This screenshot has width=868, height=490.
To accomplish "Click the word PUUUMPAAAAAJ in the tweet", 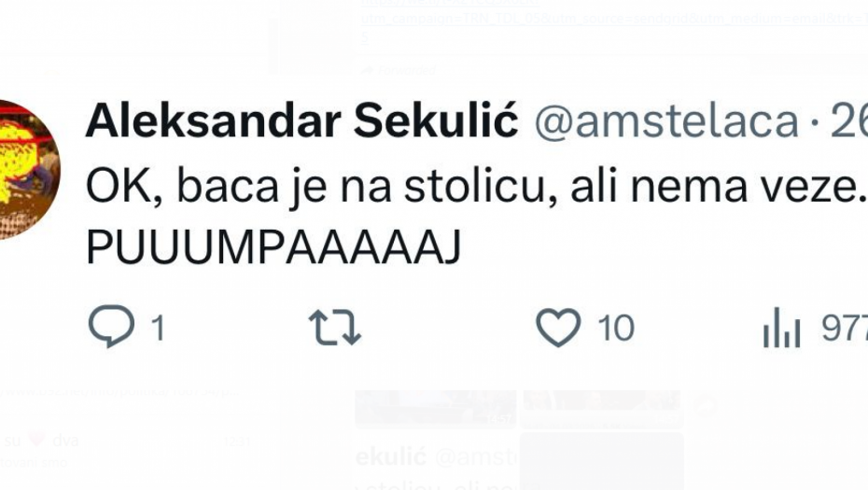I will coord(273,247).
